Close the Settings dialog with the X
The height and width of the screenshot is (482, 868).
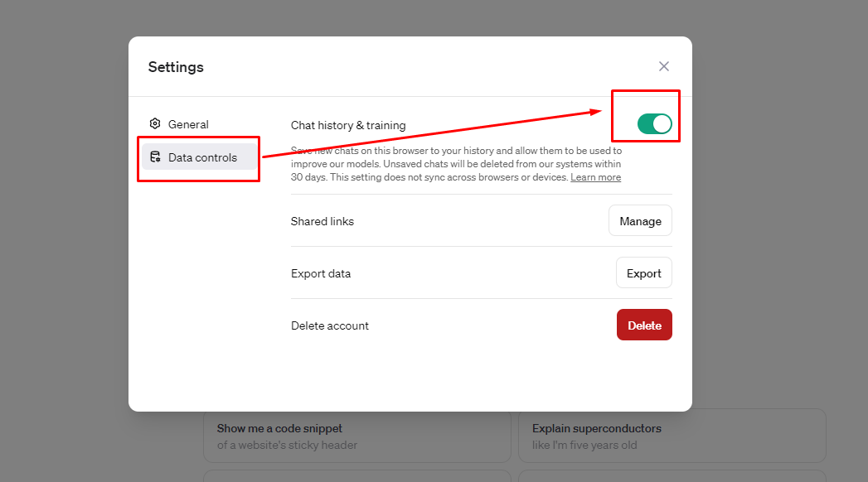pos(663,66)
